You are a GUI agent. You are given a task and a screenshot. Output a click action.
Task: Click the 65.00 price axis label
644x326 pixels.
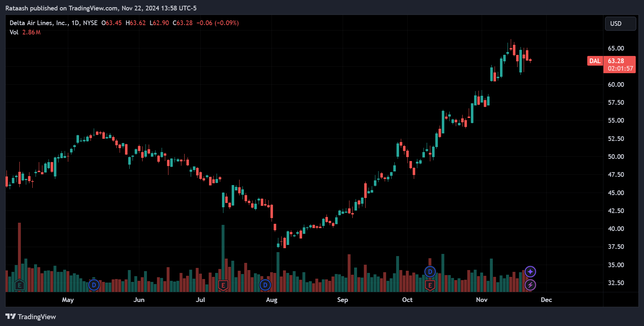[616, 48]
